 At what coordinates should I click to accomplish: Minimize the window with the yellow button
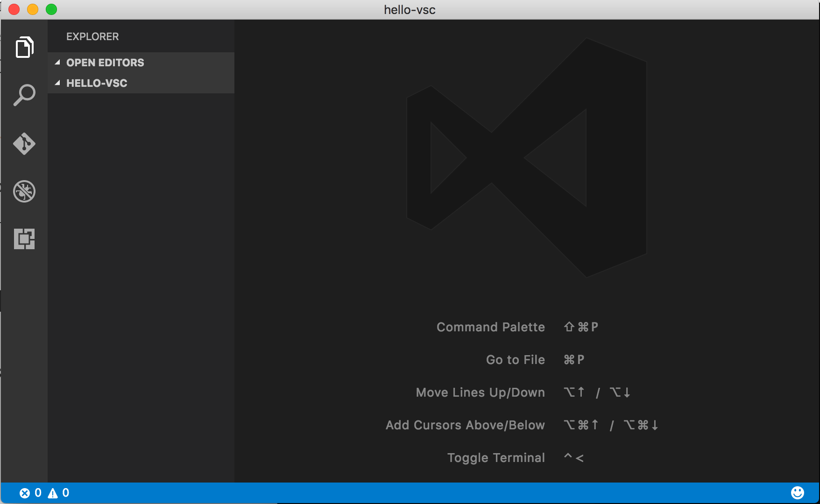[x=33, y=9]
